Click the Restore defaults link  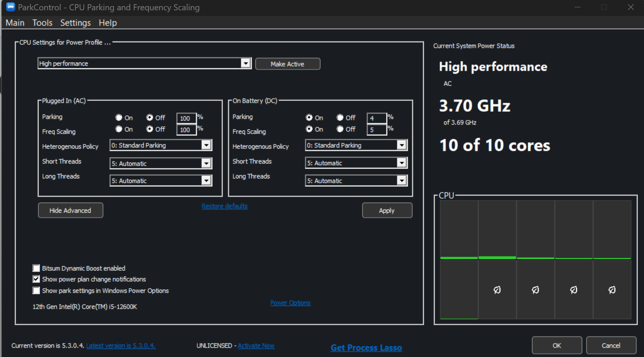[x=224, y=206]
